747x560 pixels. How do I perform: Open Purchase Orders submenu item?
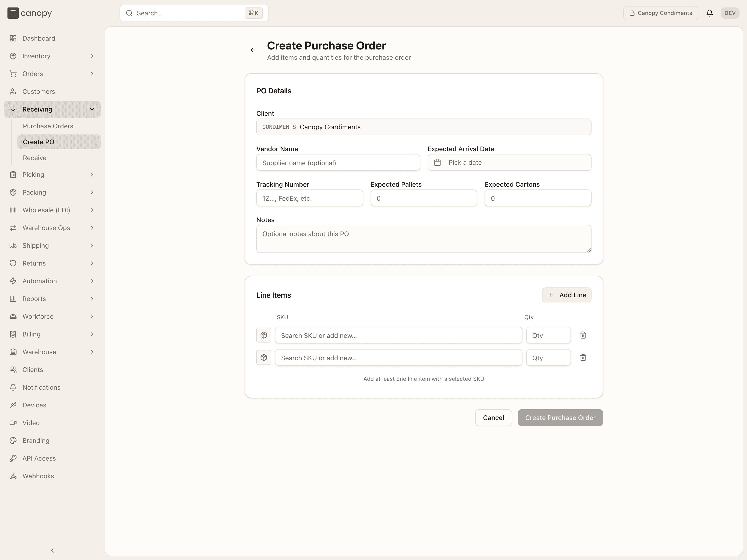[59, 126]
